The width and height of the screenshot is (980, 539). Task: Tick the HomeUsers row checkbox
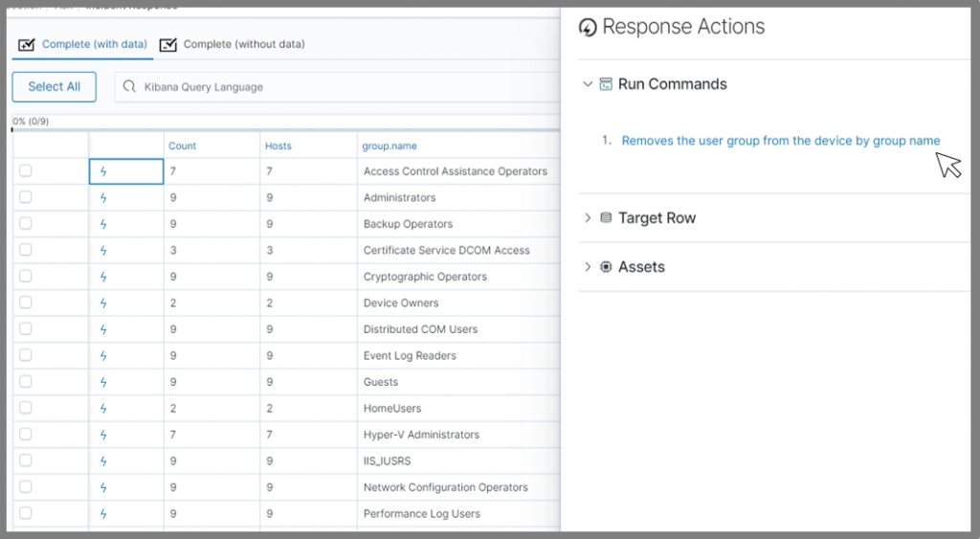point(26,408)
